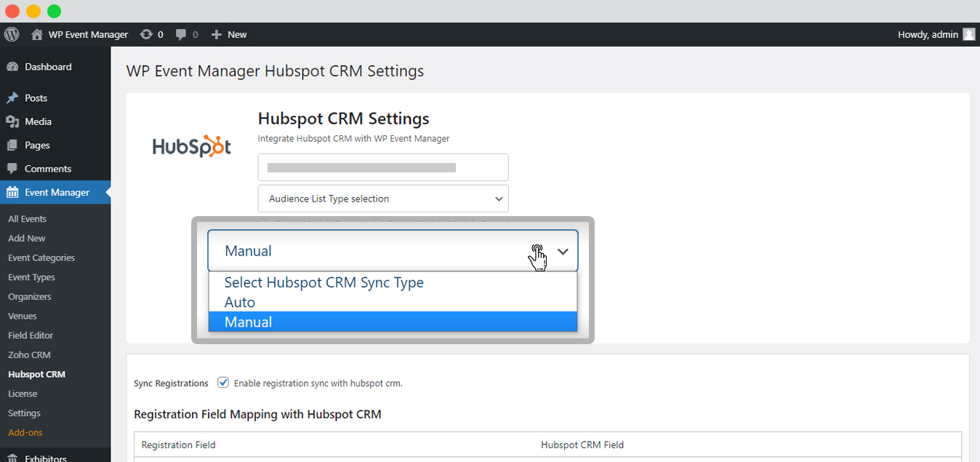Open the WordPress logo menu
The height and width of the screenshot is (462, 980).
point(12,34)
